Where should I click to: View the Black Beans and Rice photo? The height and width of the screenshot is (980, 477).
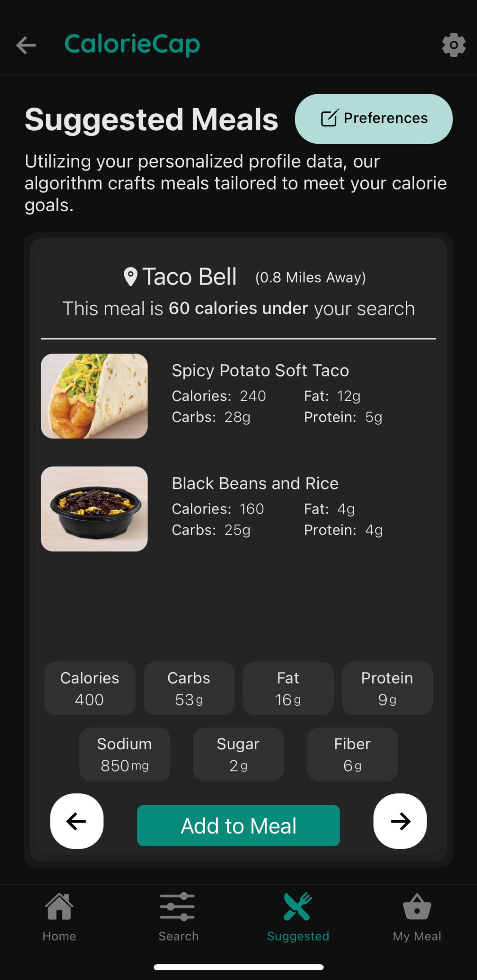94,508
